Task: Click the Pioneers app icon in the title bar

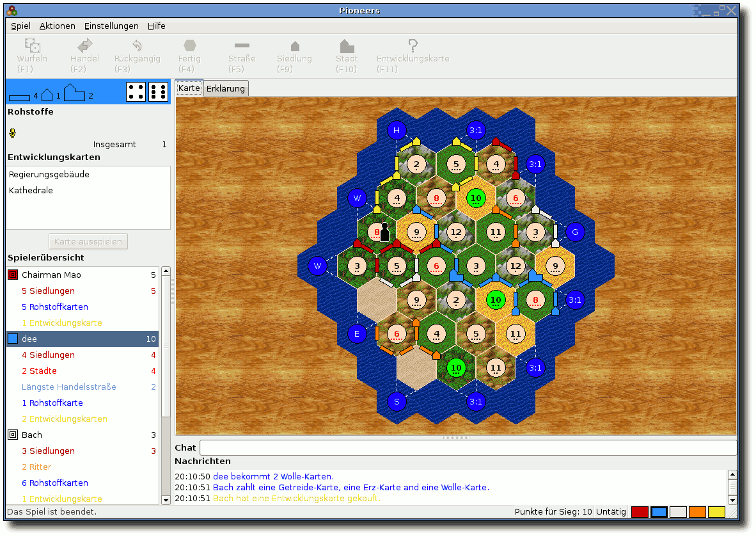Action: 12,11
